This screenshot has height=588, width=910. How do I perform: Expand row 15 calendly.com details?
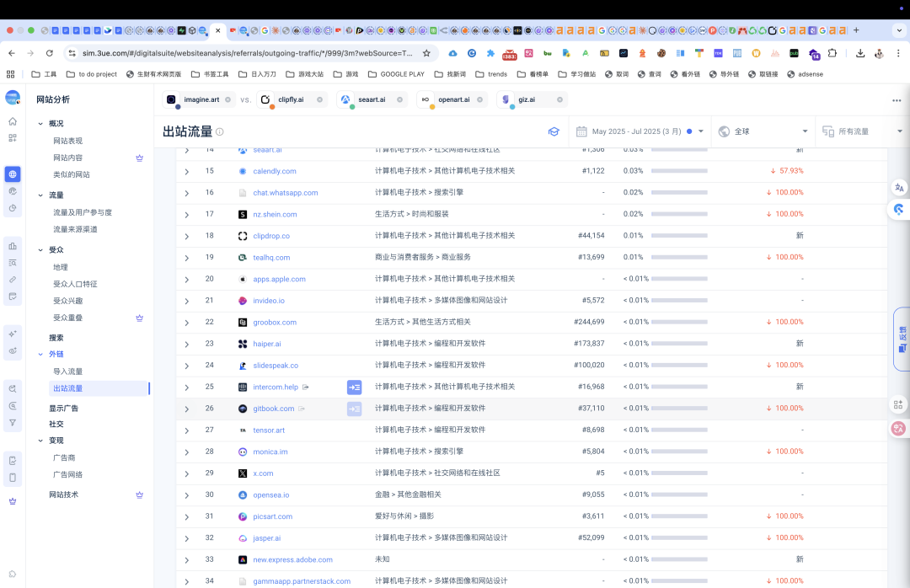coord(186,172)
